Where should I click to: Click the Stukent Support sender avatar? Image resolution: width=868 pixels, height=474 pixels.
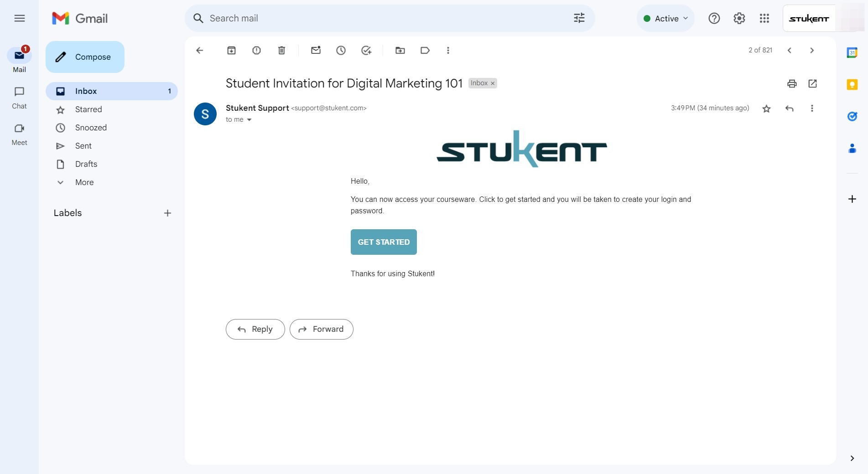tap(205, 114)
